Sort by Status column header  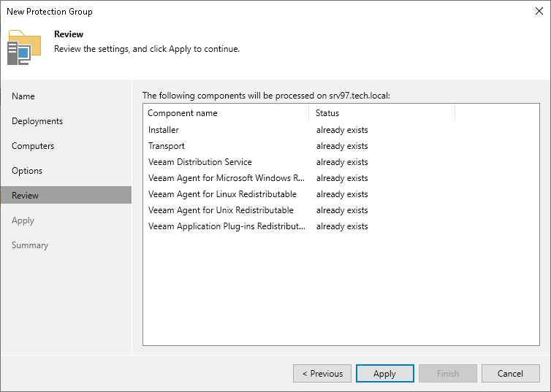pyautogui.click(x=382, y=113)
